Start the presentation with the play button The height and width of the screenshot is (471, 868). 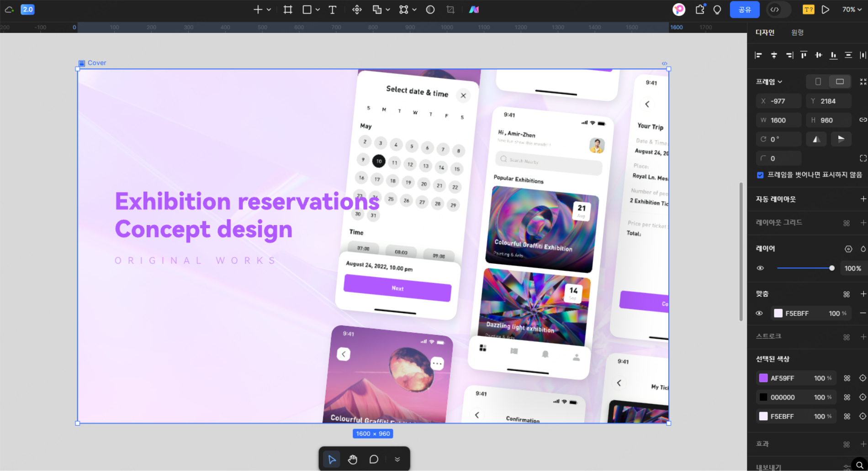pos(826,9)
